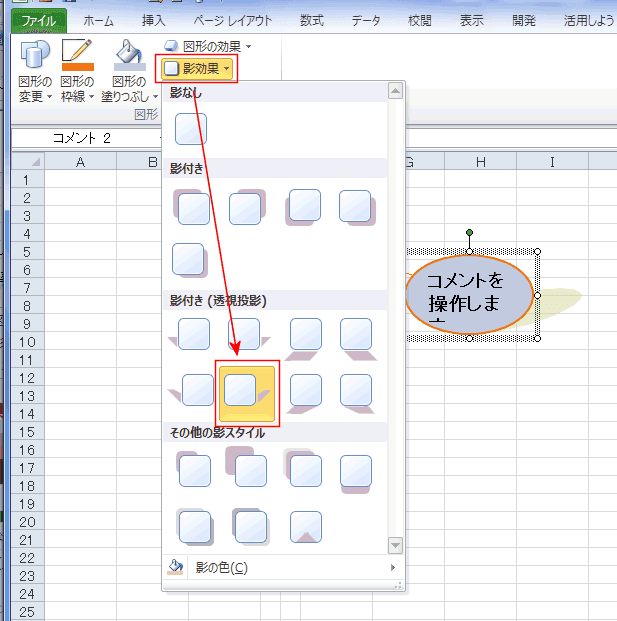Click the oval comment shape コメントを操作します

pyautogui.click(x=468, y=295)
